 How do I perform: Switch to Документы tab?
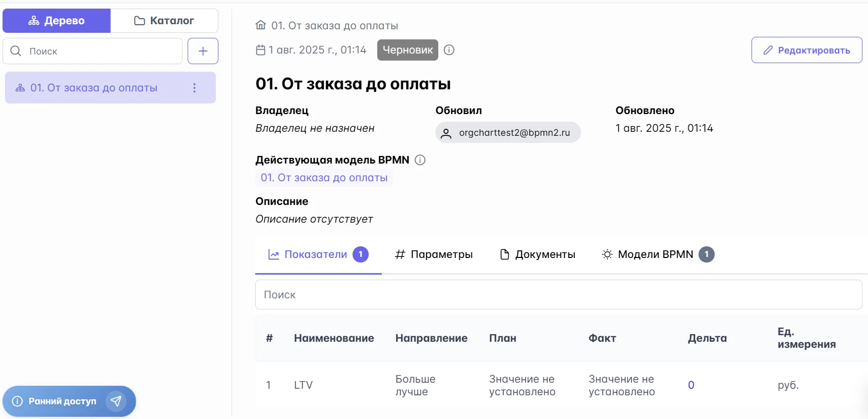(x=537, y=254)
